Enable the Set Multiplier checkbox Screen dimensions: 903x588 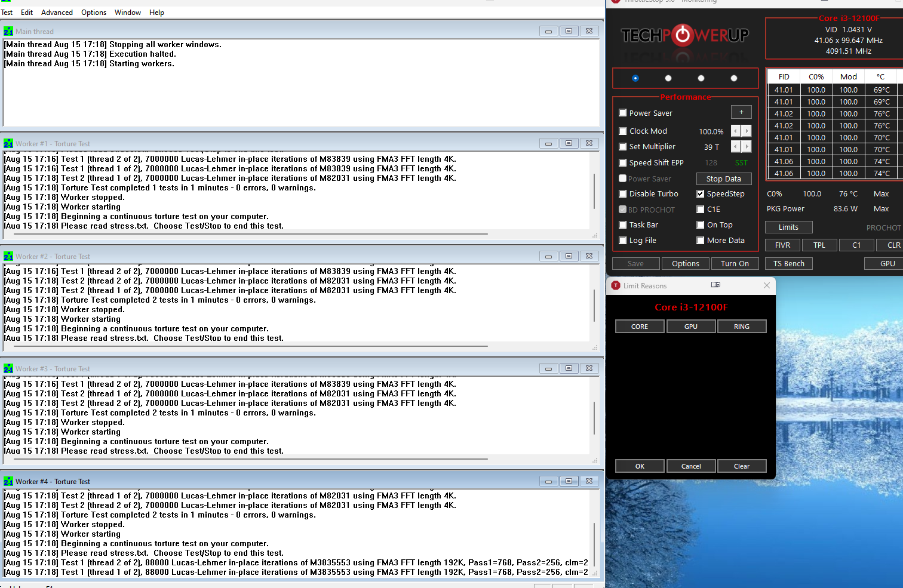(x=623, y=146)
